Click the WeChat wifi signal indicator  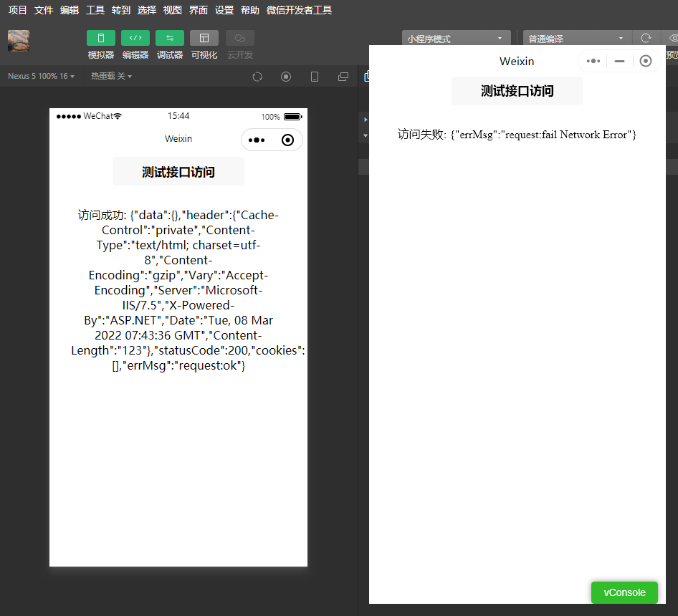[118, 116]
